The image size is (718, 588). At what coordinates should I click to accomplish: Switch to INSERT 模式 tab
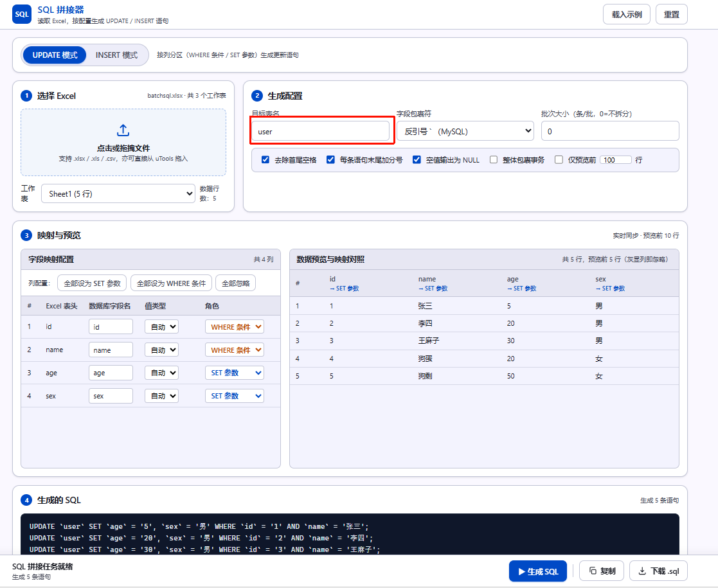tap(116, 55)
